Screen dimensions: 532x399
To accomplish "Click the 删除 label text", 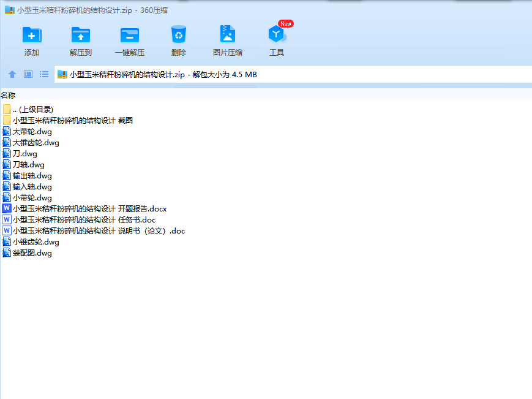I will [x=179, y=52].
